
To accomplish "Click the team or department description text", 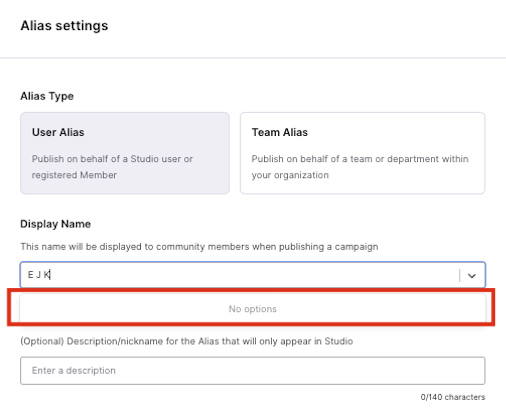I will click(360, 167).
